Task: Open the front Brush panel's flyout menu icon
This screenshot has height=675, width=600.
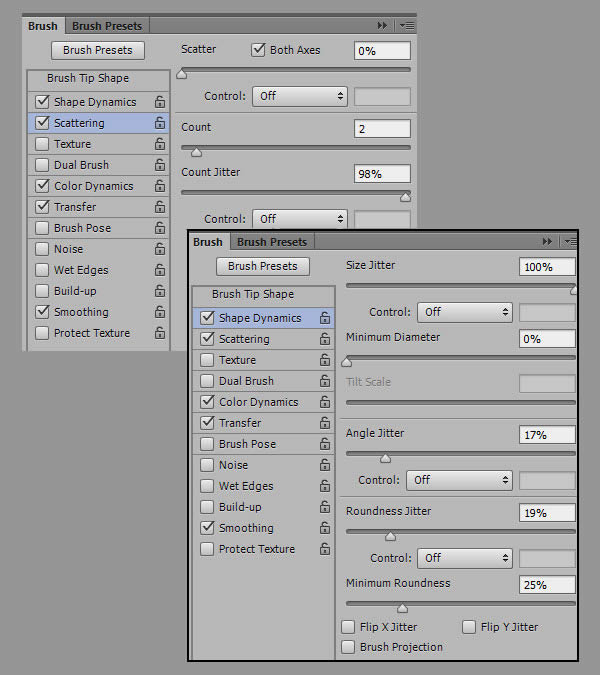Action: (x=569, y=242)
